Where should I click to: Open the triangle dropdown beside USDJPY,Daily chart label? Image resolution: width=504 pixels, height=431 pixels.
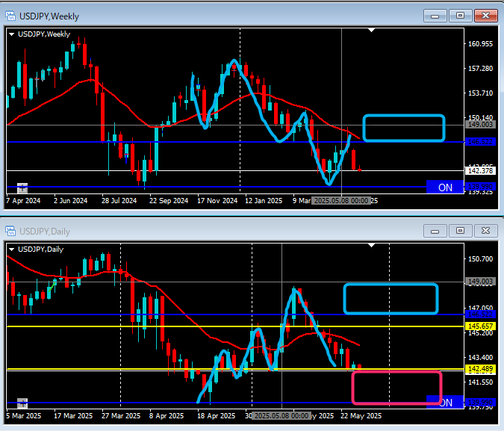11,249
